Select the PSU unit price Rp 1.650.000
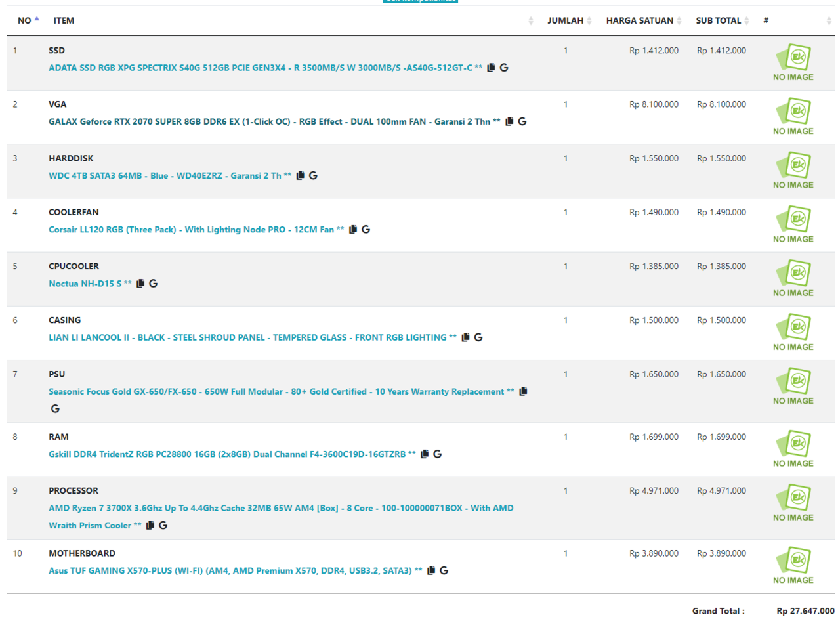 [654, 374]
